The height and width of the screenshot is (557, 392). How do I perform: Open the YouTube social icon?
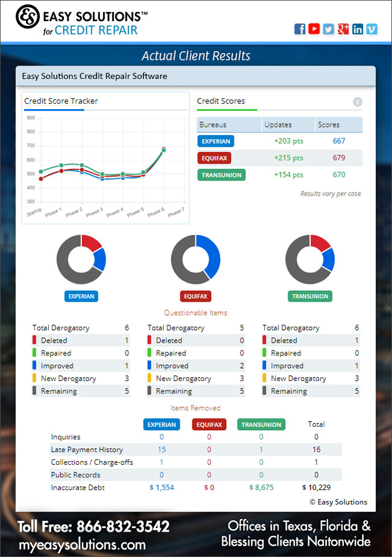pyautogui.click(x=314, y=29)
